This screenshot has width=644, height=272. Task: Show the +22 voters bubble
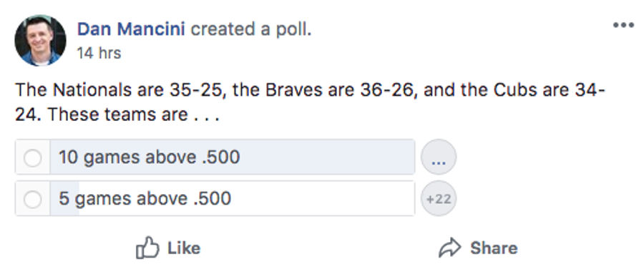point(439,198)
